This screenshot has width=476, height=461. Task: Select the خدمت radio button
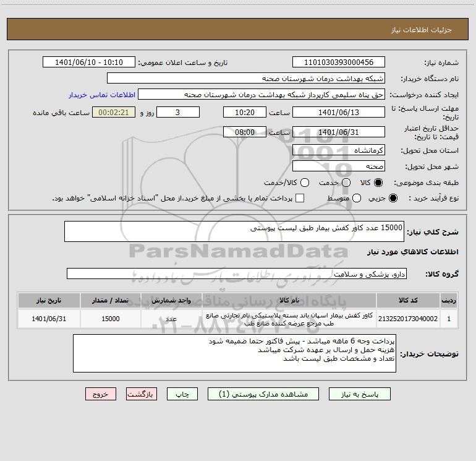point(346,183)
